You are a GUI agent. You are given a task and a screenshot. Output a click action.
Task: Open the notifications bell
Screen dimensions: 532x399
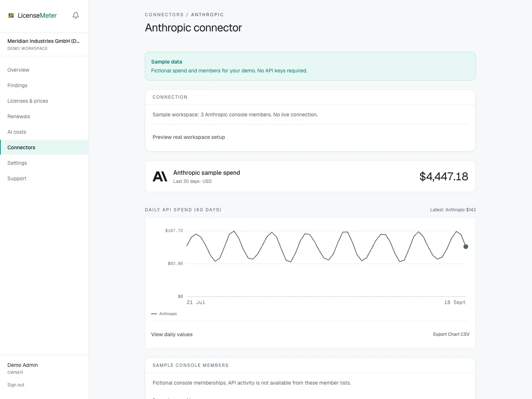pyautogui.click(x=76, y=16)
